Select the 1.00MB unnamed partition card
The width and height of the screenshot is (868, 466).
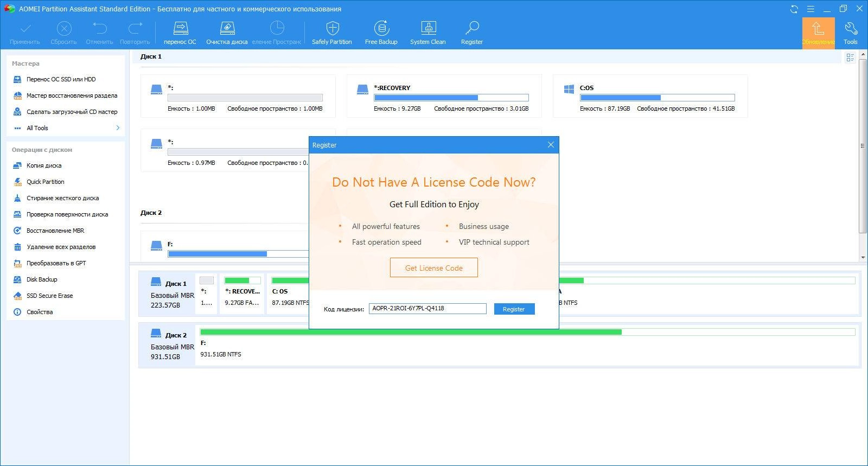(238, 96)
